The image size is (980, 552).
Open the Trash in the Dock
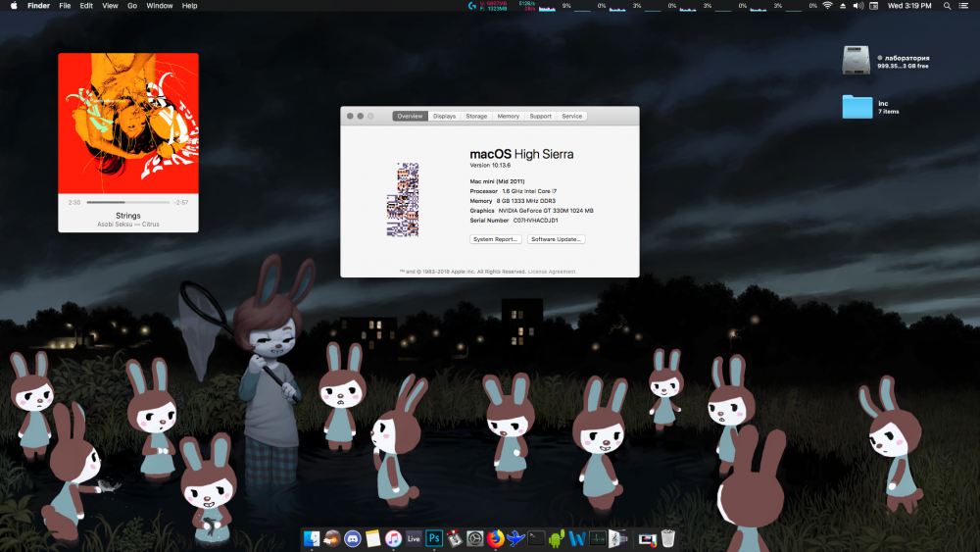(x=668, y=538)
